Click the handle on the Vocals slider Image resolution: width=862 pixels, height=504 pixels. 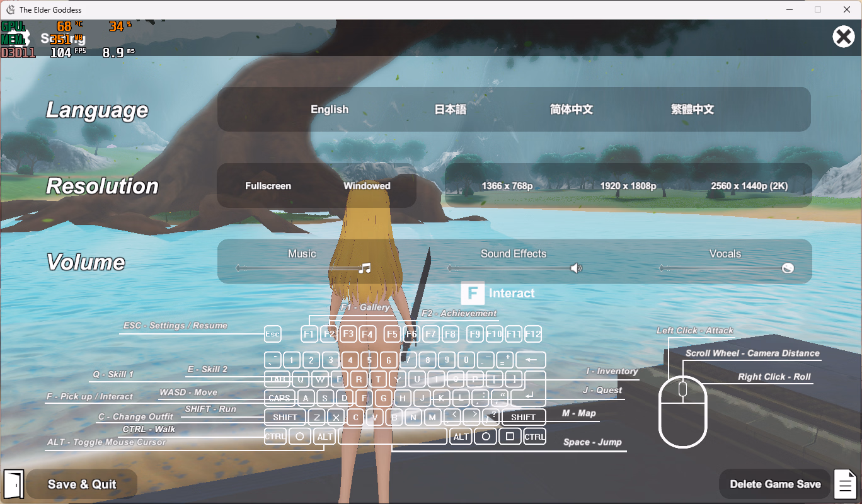pos(788,268)
